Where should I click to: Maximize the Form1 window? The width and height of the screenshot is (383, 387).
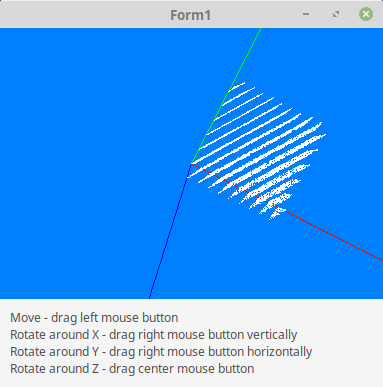(x=336, y=14)
